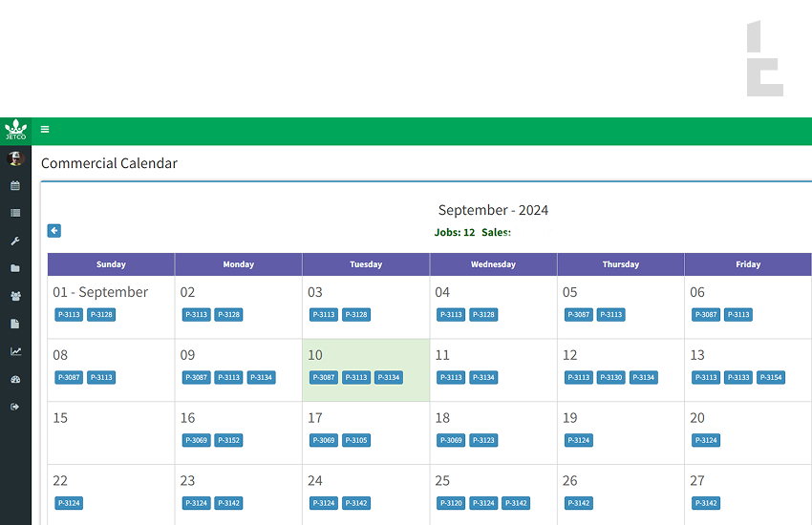812x525 pixels.
Task: Open job P-3152 on Monday the 16th
Action: (x=228, y=441)
